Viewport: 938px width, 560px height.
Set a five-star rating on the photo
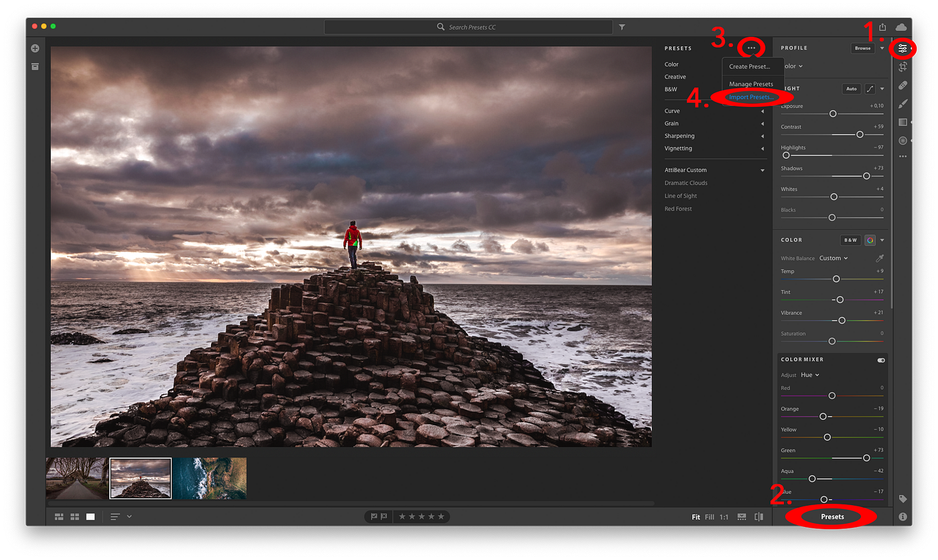tap(441, 516)
